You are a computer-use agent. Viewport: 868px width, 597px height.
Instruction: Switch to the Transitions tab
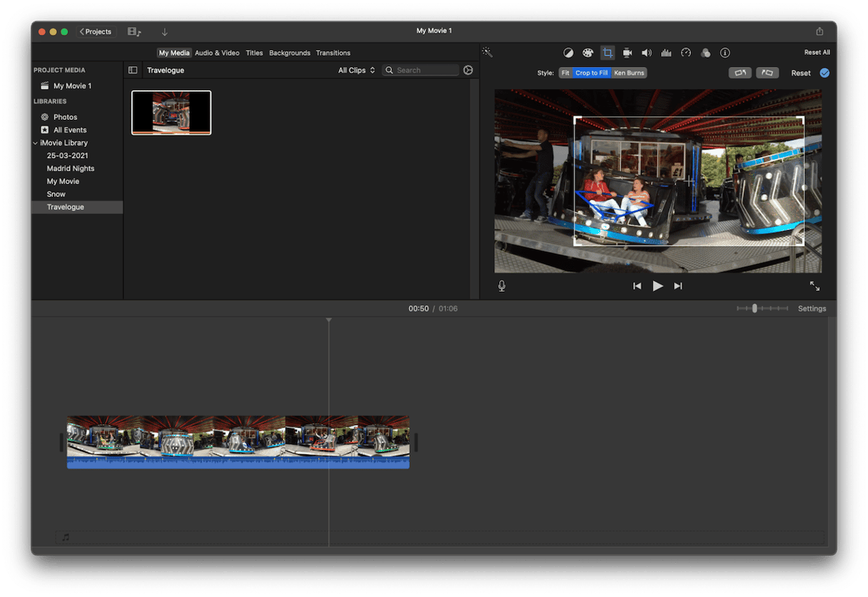point(333,53)
